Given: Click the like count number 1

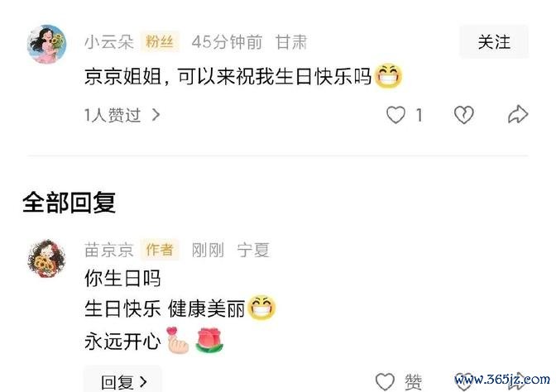Looking at the screenshot, I should [419, 115].
